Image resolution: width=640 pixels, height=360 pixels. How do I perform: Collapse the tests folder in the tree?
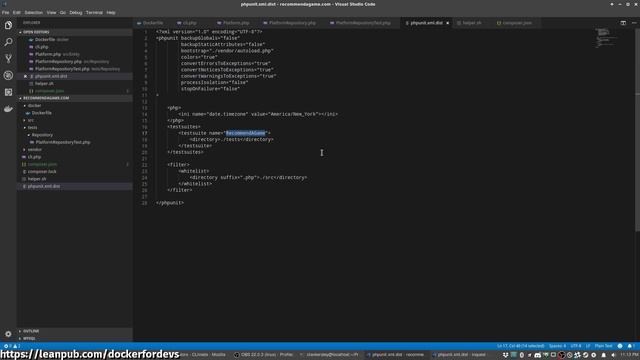tap(32, 128)
